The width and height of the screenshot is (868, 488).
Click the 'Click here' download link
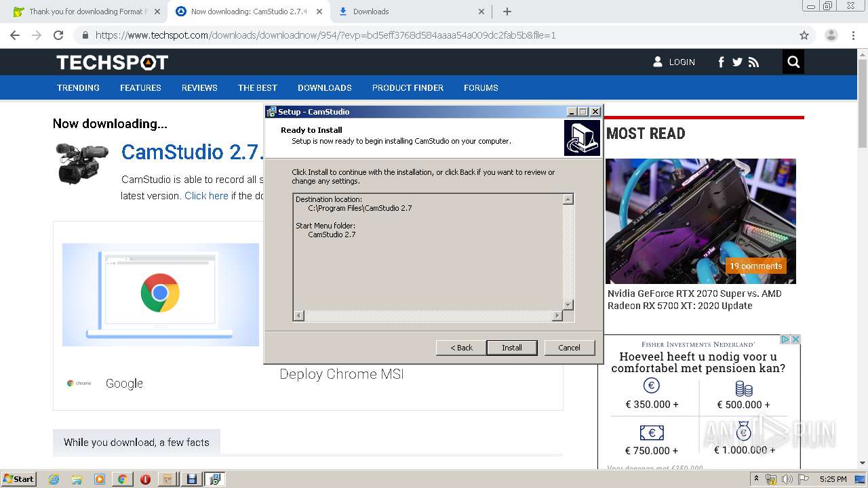(206, 196)
